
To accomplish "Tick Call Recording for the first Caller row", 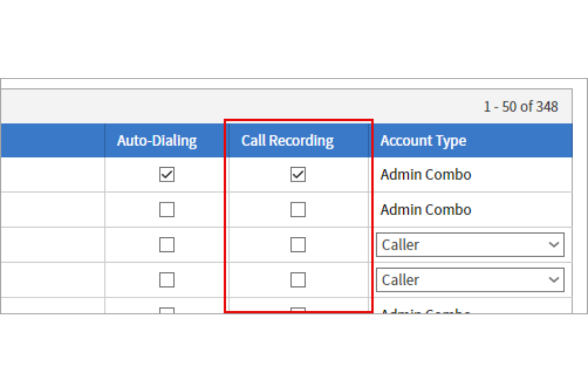I will click(298, 245).
